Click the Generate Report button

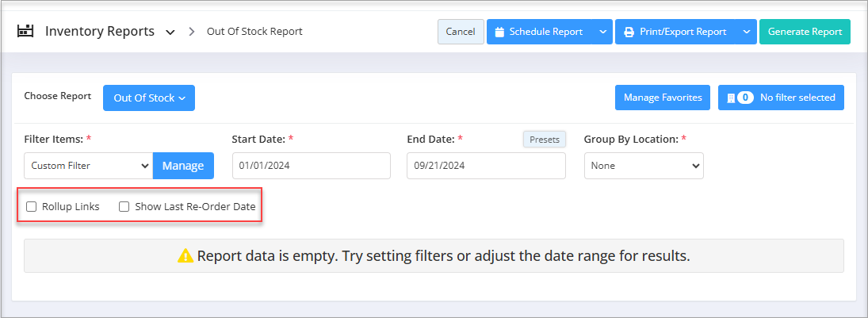(x=805, y=33)
